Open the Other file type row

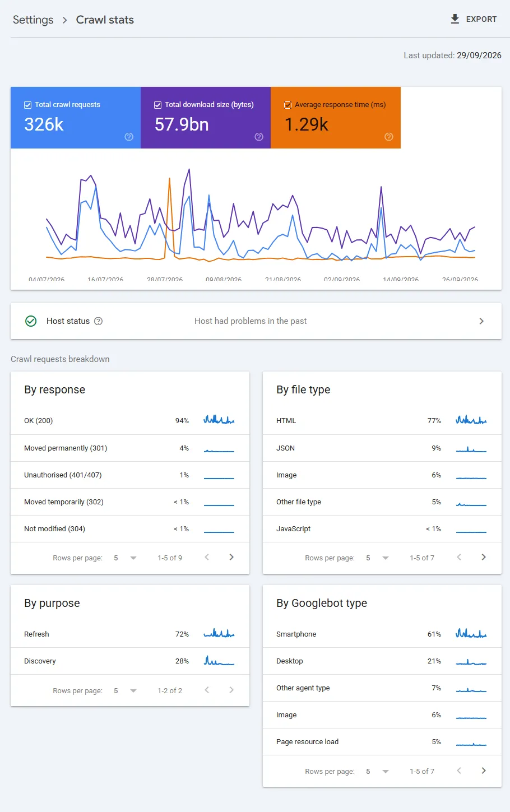[x=382, y=502]
